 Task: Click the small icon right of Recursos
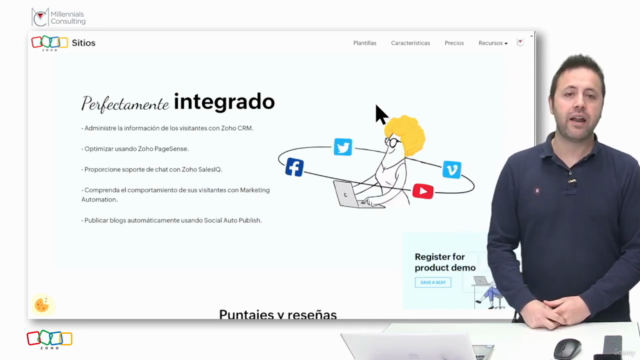pos(520,42)
